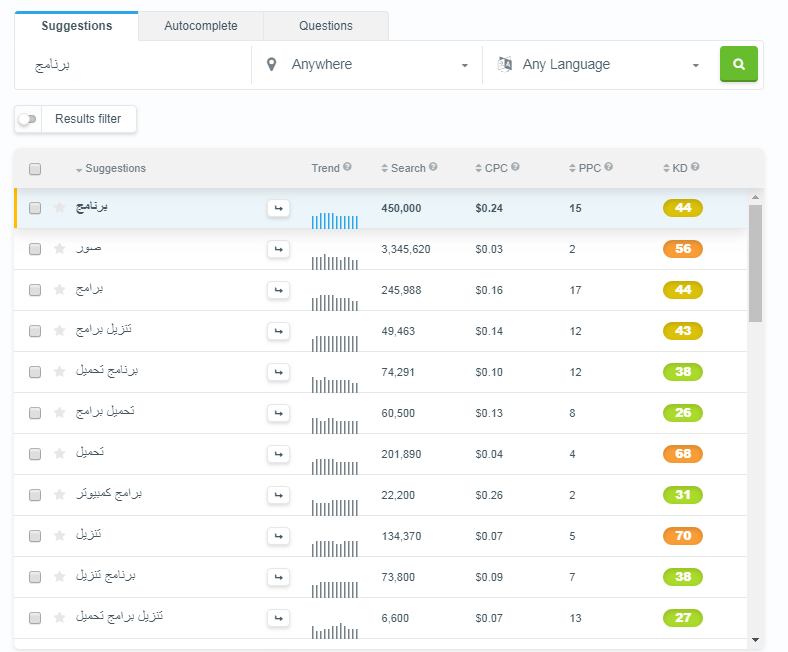Image resolution: width=788 pixels, height=652 pixels.
Task: Sort by CPC column
Action: [x=491, y=168]
